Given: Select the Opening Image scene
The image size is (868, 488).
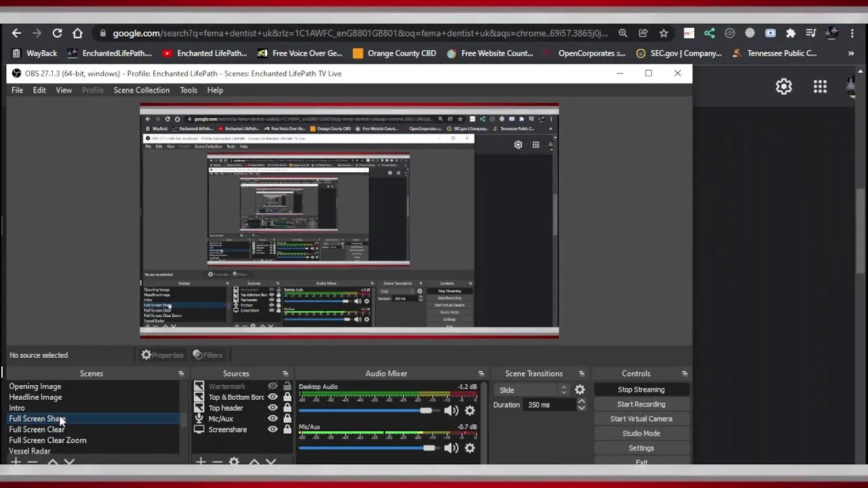Looking at the screenshot, I should click(35, 386).
